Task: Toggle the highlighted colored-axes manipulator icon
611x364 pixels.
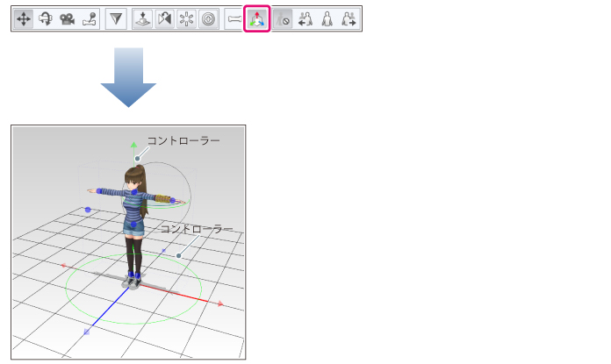Action: coord(256,19)
